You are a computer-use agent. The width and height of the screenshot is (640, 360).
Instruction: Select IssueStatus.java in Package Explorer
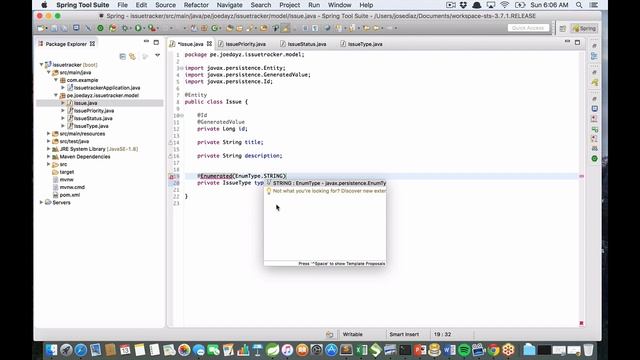click(x=93, y=118)
